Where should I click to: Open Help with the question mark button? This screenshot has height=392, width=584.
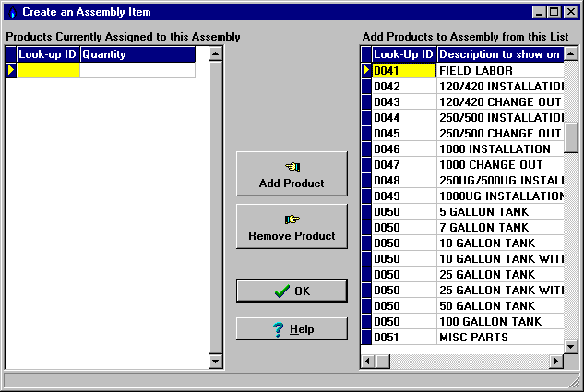tap(292, 329)
